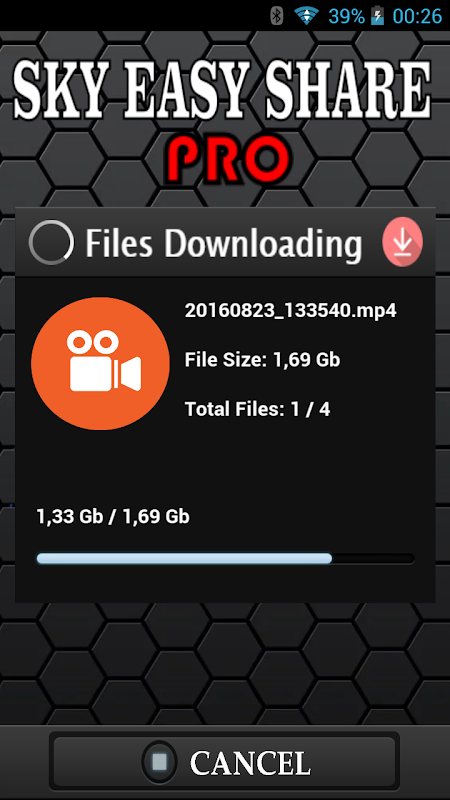Tap the 1,33 Gb / 1,69 Gb progress text

(113, 516)
